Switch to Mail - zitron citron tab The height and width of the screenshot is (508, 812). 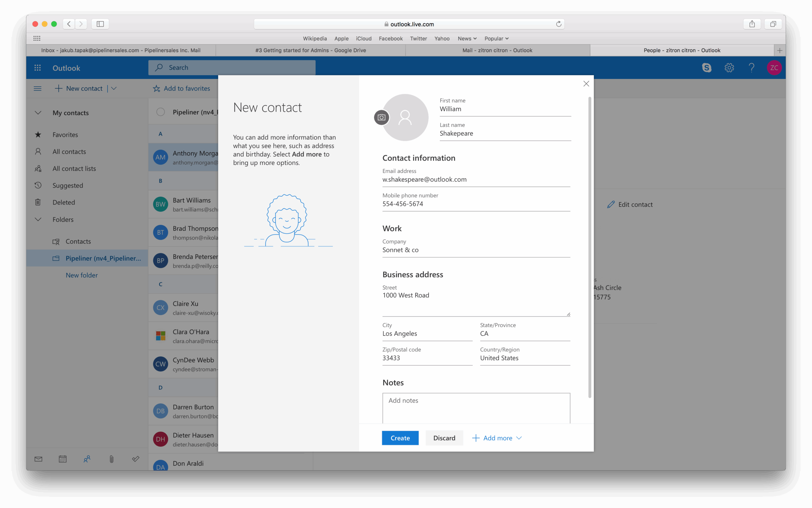pos(497,50)
